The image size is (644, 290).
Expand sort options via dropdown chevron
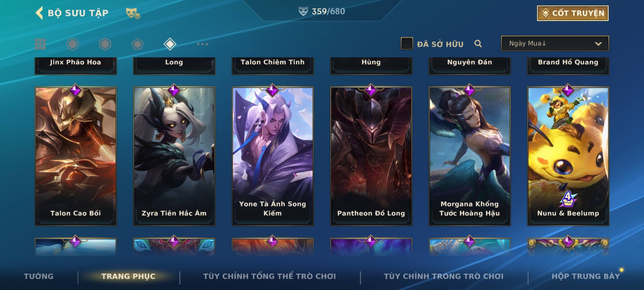click(598, 44)
